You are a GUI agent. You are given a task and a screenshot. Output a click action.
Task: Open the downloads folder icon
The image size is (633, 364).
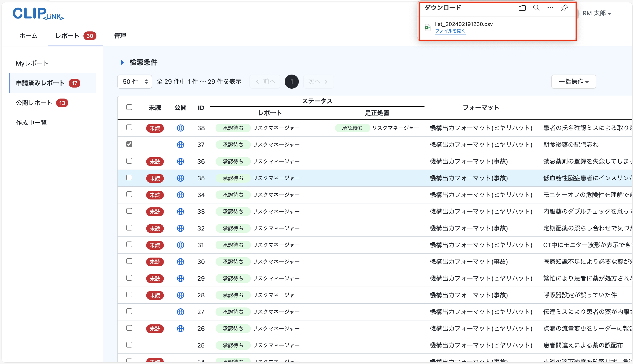tap(522, 7)
